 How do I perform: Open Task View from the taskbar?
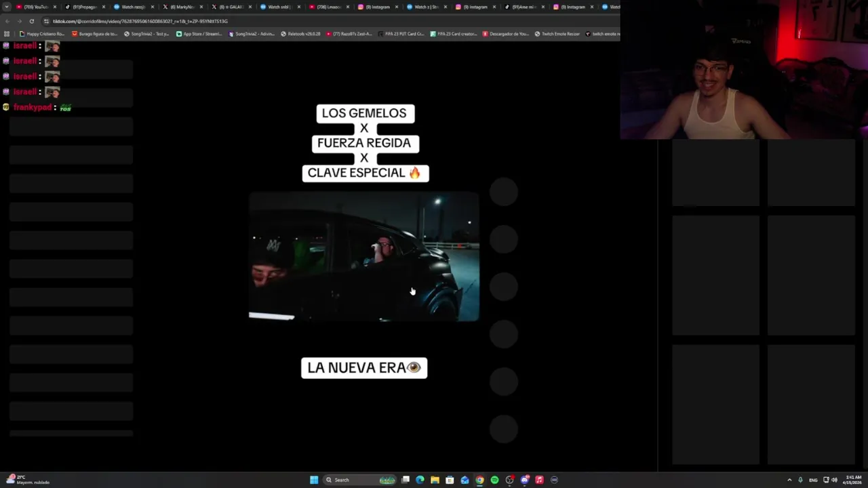406,480
